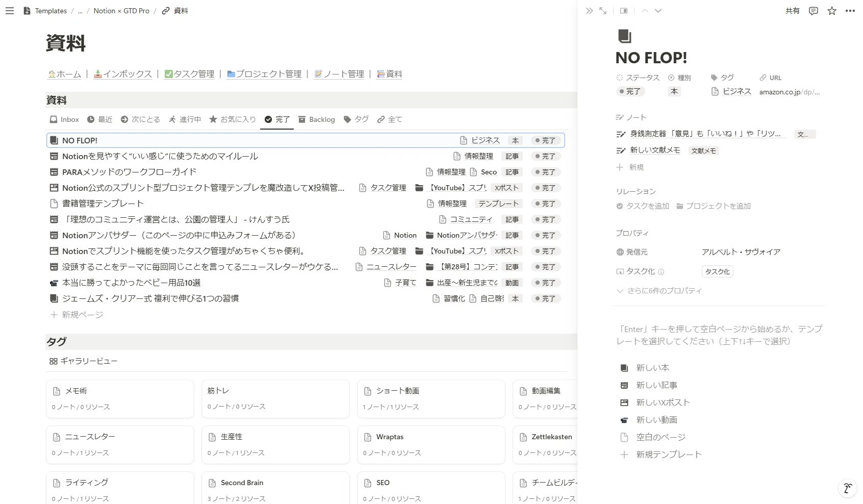This screenshot has height=504, width=863.
Task: Open the PARAメソッドのワークフローガイド row
Action: (x=306, y=172)
